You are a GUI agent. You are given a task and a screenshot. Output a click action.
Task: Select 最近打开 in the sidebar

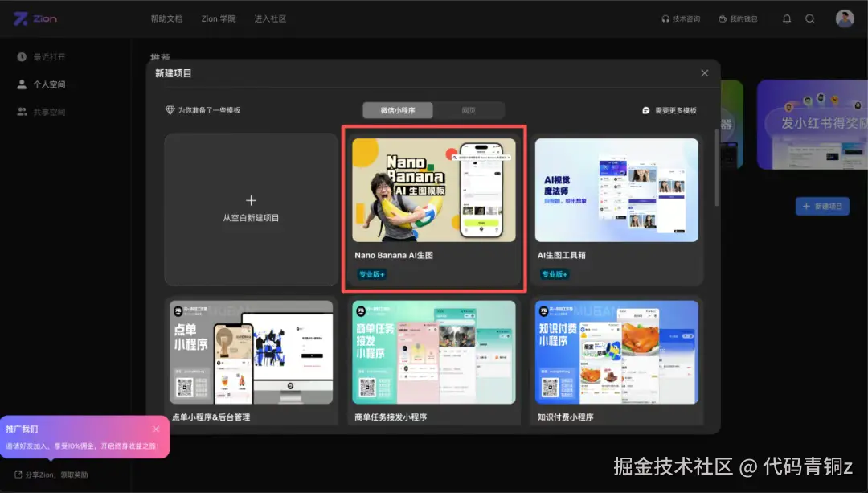[x=42, y=56]
